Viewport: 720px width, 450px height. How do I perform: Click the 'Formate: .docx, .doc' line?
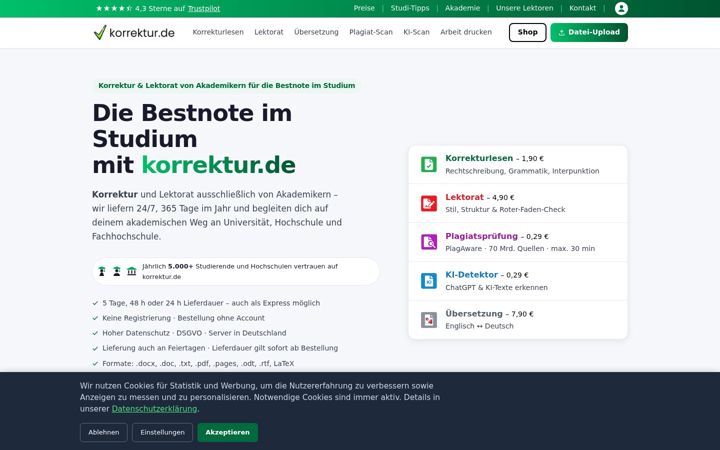(198, 364)
